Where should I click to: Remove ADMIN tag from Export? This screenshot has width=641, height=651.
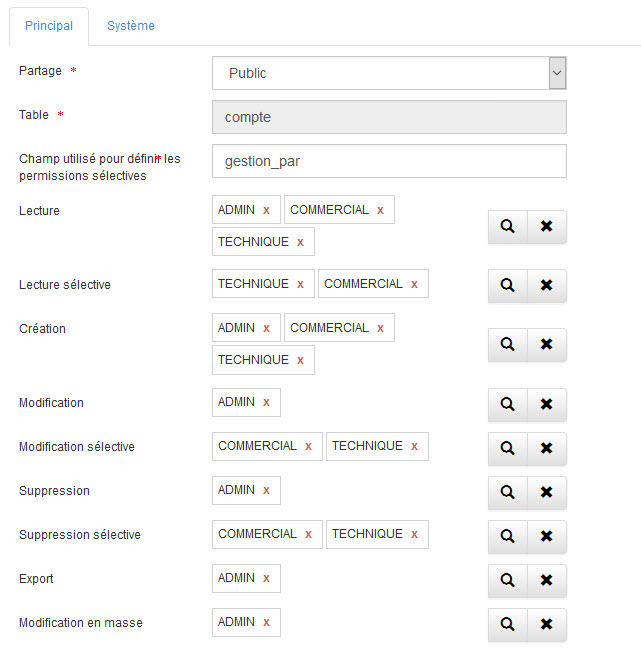pos(267,578)
